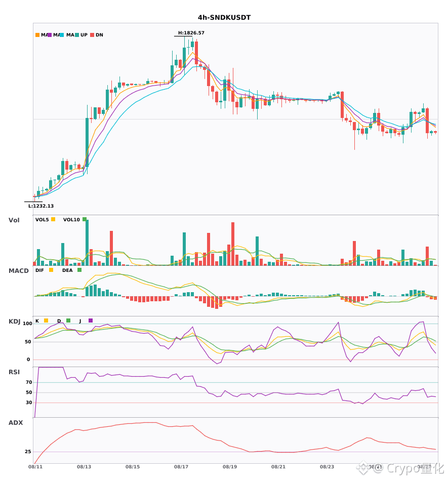Click the purple MA legend swatch
The width and height of the screenshot is (448, 481).
click(50, 35)
